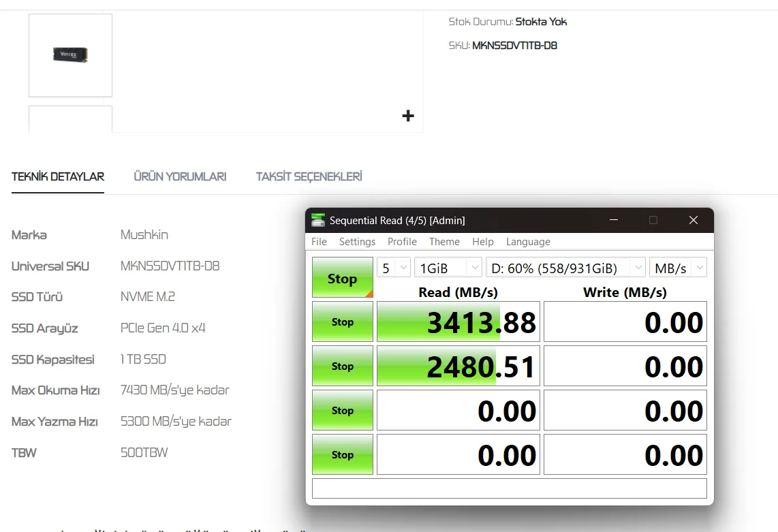Click the NVME M.2 spec value
The width and height of the screenshot is (778, 532).
point(148,297)
